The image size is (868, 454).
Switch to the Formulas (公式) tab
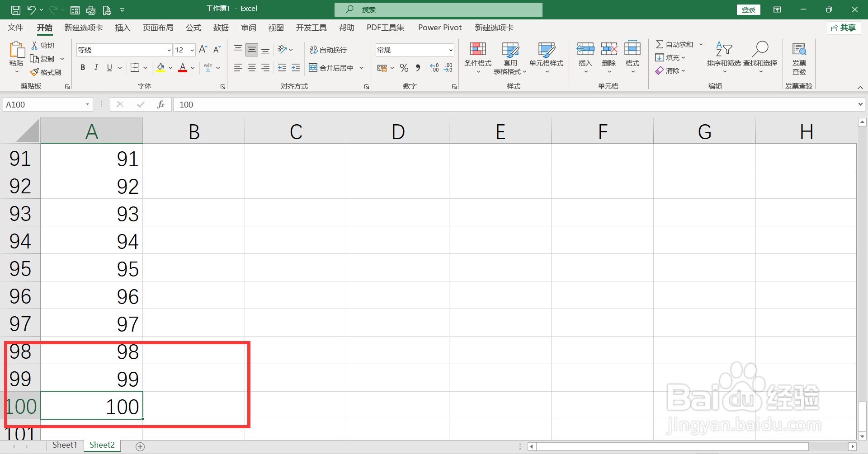coord(193,28)
